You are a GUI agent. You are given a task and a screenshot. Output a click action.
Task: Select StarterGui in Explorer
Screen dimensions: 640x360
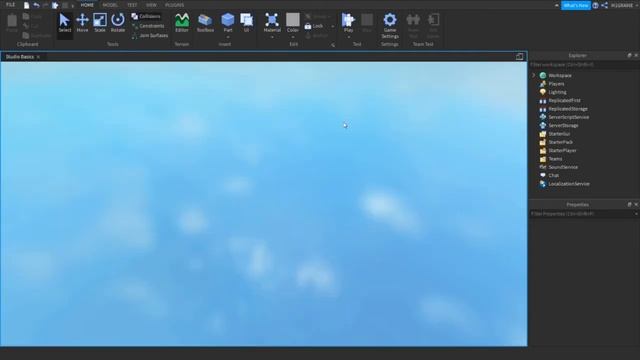559,134
